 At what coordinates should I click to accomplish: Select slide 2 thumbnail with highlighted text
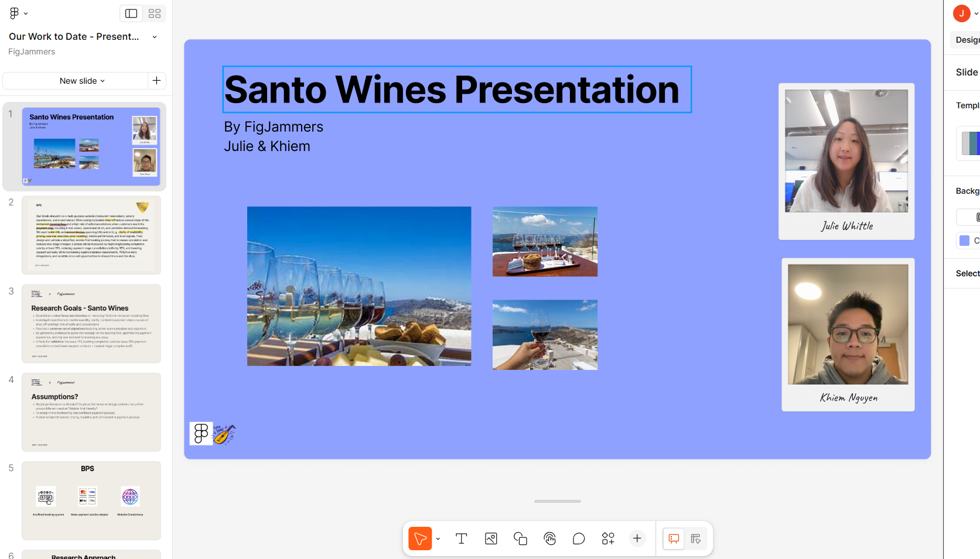(x=91, y=235)
